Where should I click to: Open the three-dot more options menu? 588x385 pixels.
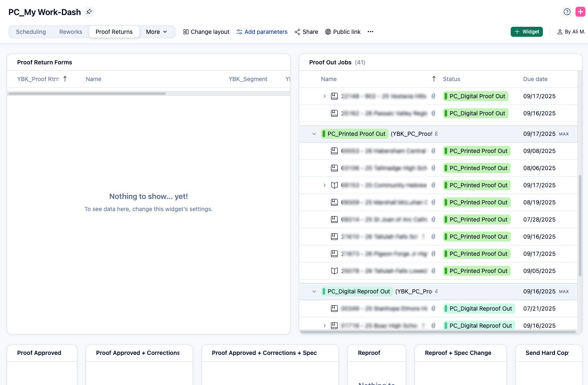[370, 32]
